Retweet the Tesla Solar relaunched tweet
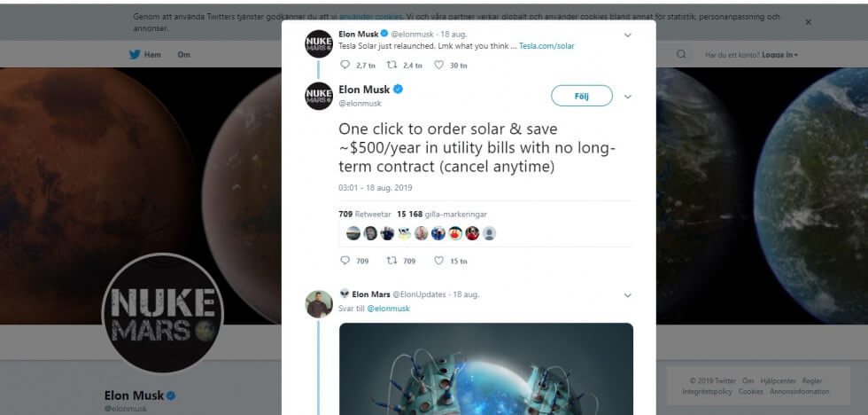The image size is (868, 415). pyautogui.click(x=391, y=65)
